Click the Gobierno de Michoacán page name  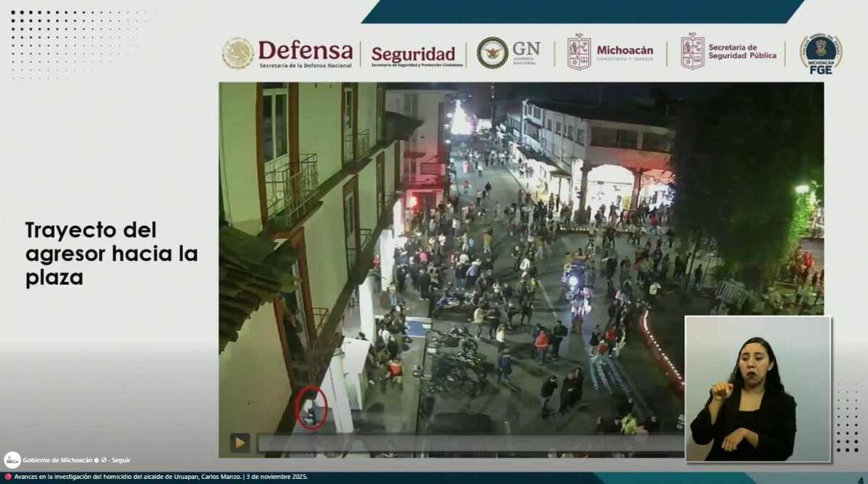(x=57, y=460)
